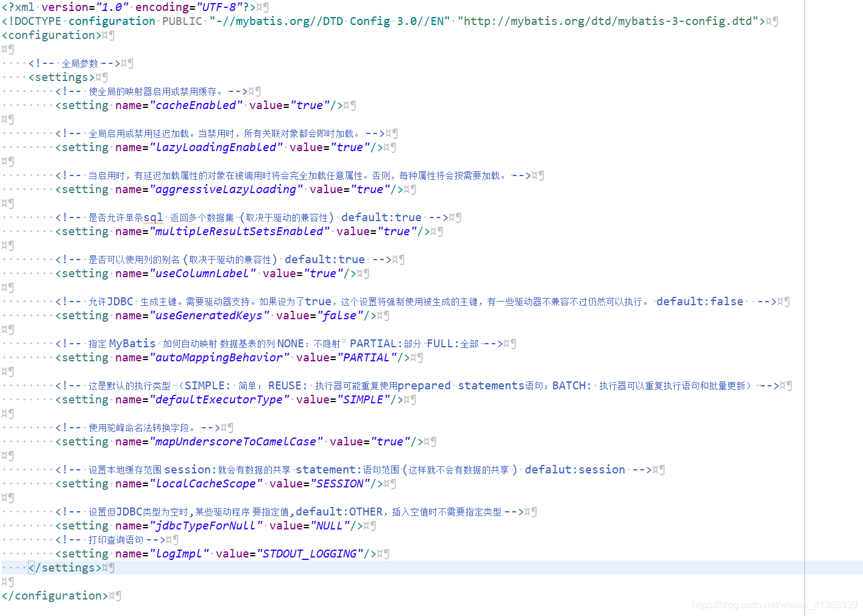This screenshot has width=863, height=616.
Task: Click the 全局参数 comment
Action: (74, 63)
